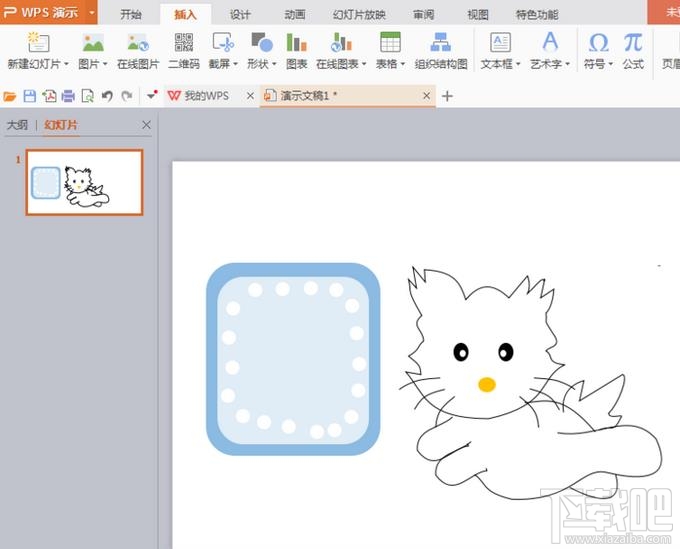The image size is (680, 549).
Task: Switch to the 视图 ribbon tab
Action: [x=478, y=15]
